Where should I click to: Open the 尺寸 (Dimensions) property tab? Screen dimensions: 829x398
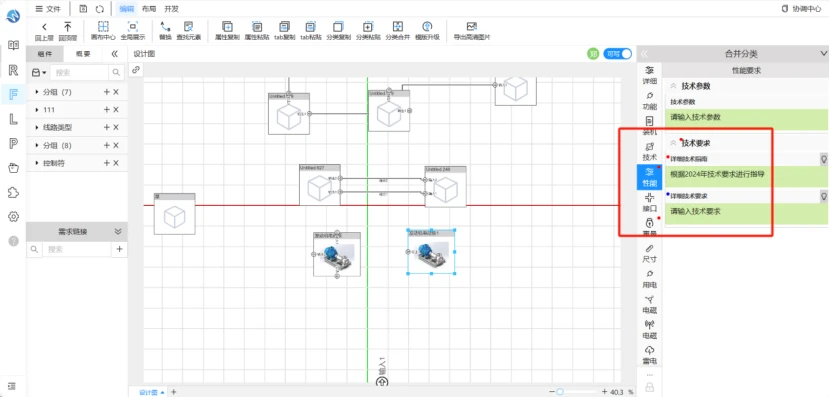(649, 254)
